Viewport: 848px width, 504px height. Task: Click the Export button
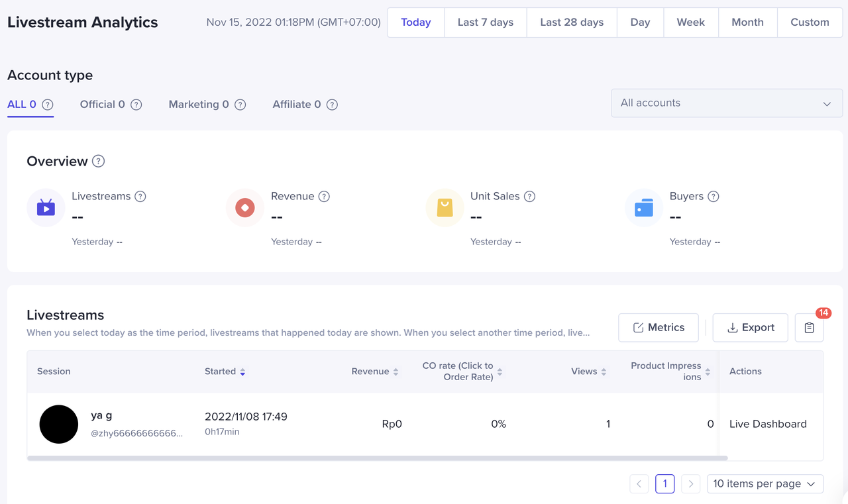(750, 328)
